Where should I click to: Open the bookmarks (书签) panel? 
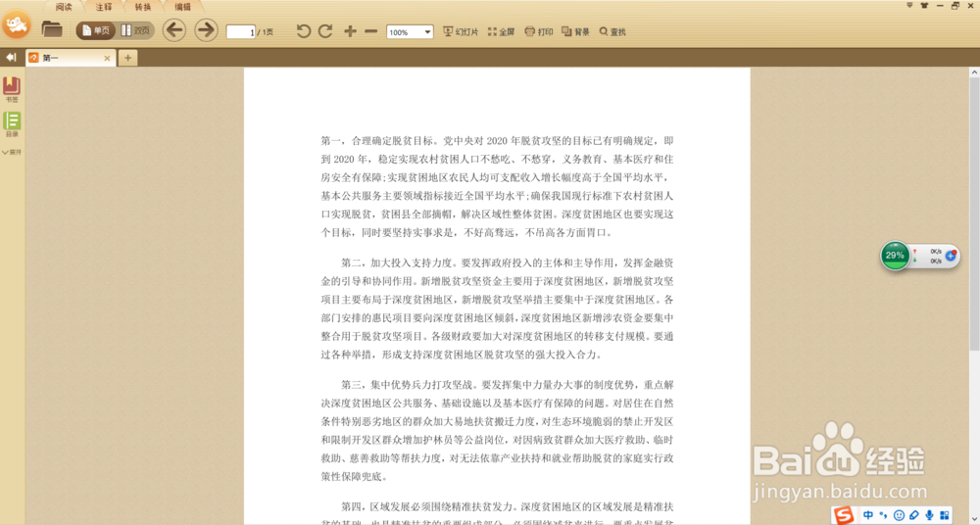point(12,89)
